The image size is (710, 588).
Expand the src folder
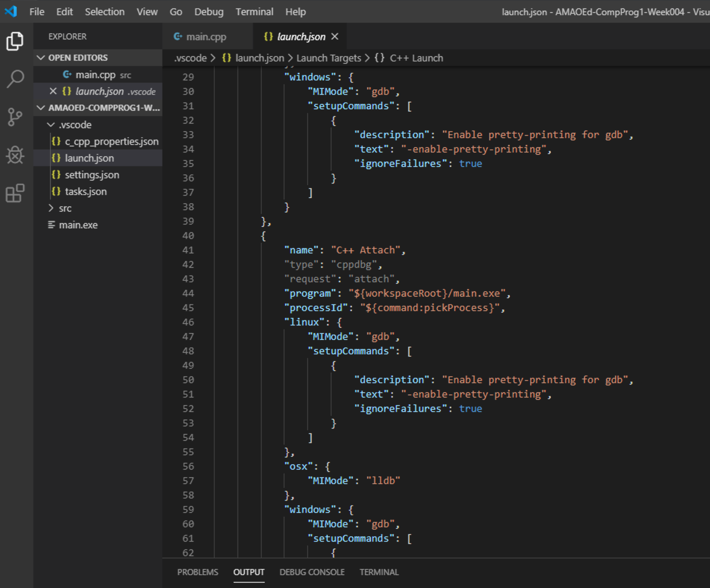(x=51, y=208)
